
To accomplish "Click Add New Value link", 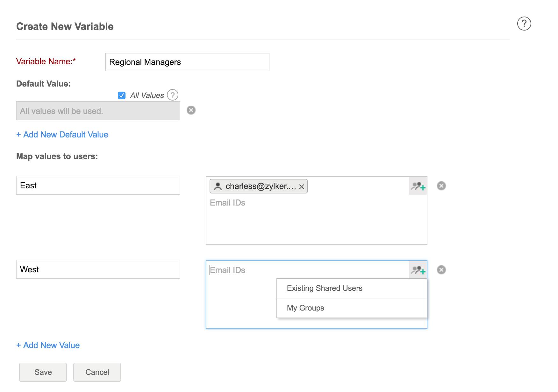I will click(48, 345).
